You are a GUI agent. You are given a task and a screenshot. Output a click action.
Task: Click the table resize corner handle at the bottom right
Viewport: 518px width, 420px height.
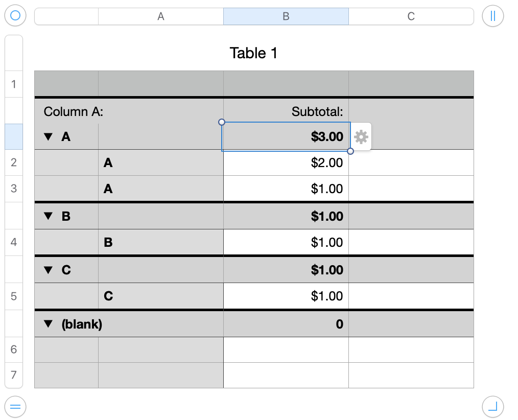(x=492, y=407)
